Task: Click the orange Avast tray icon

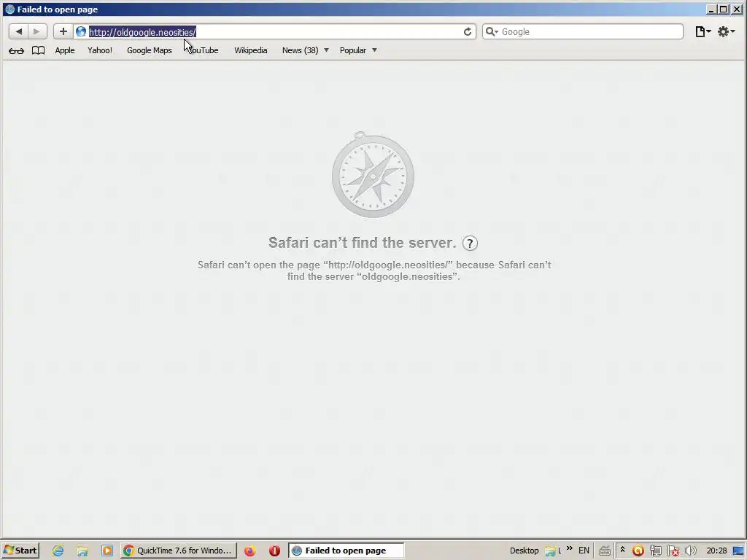Action: 638,551
